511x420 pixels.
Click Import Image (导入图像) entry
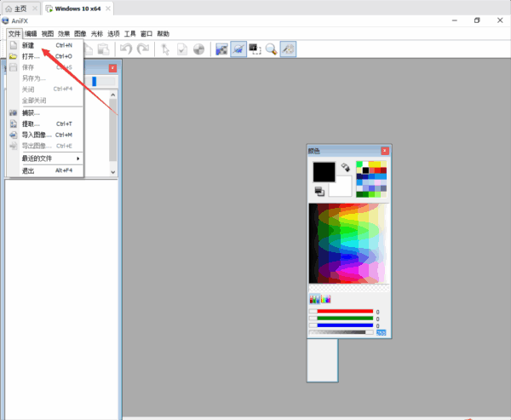37,135
